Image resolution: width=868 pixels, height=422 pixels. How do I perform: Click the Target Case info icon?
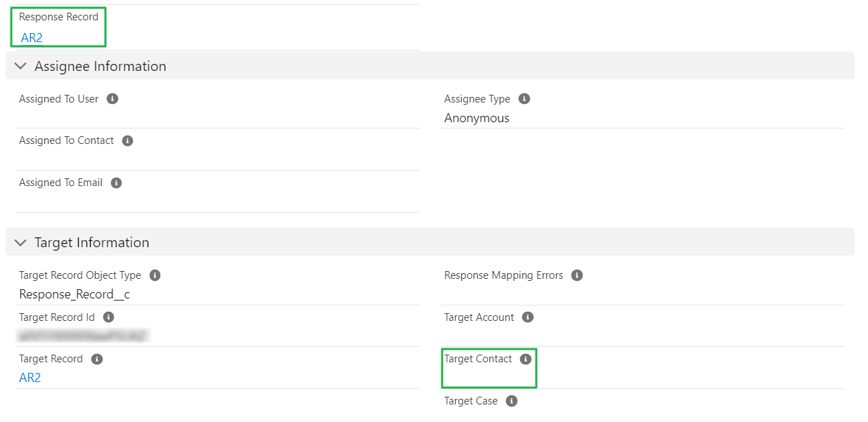click(511, 400)
